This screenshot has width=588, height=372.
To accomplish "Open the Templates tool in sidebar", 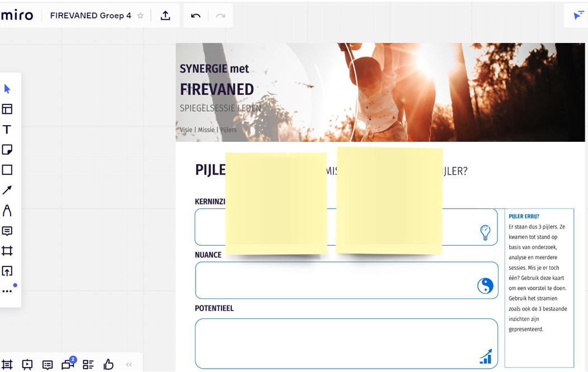I will pyautogui.click(x=7, y=109).
